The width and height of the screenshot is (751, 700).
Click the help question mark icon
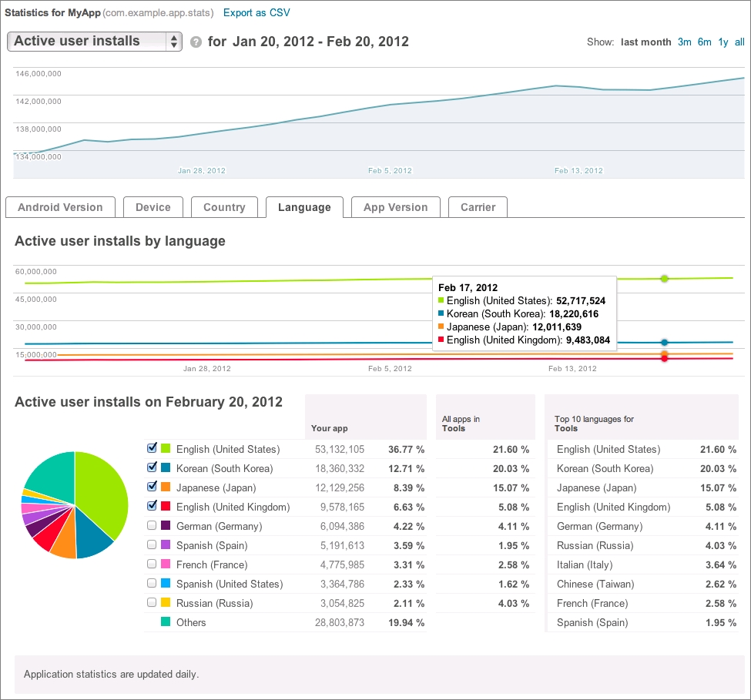pyautogui.click(x=196, y=42)
